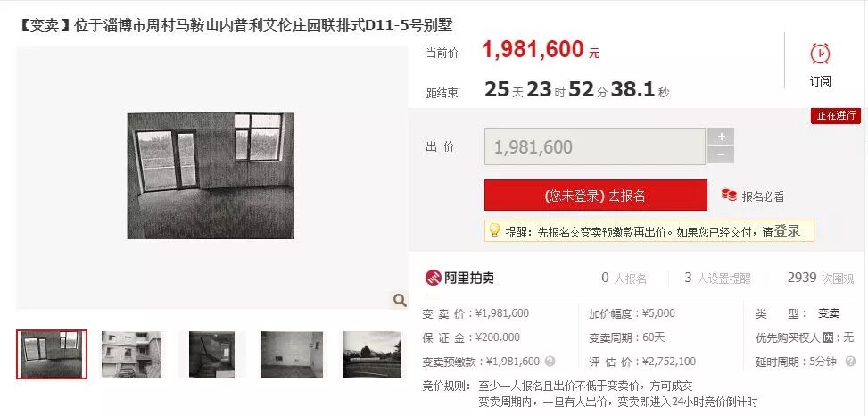Select the fourth empty room thumbnail
868x416 pixels.
coord(292,354)
